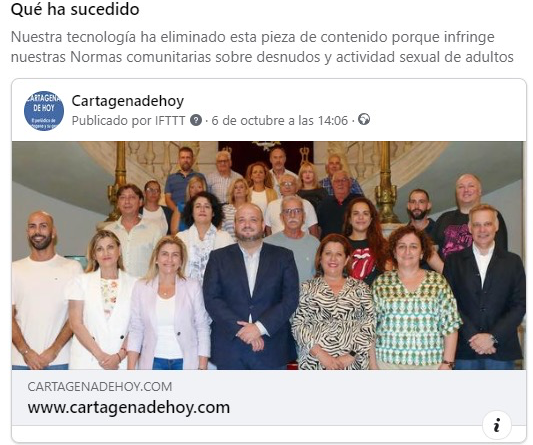
Task: Click the man in navy suit in photo
Action: (x=251, y=292)
